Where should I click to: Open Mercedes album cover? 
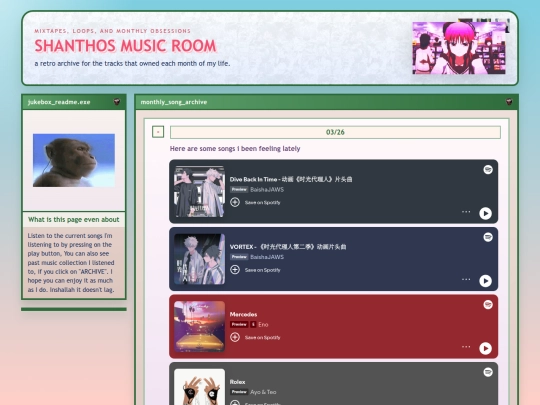click(x=199, y=326)
